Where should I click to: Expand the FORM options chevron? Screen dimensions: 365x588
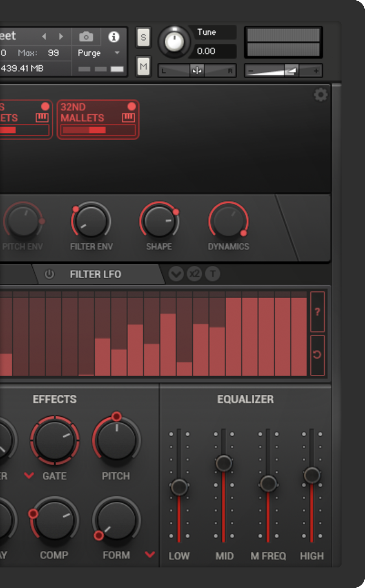point(150,554)
